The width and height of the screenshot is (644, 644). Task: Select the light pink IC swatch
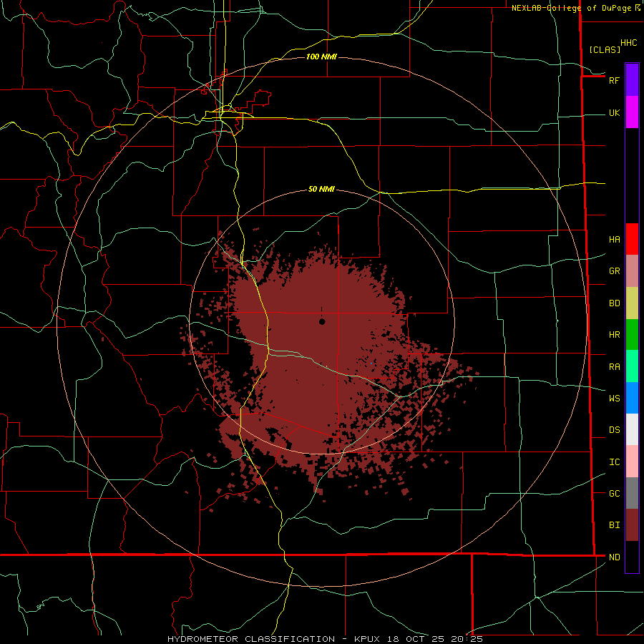click(632, 462)
